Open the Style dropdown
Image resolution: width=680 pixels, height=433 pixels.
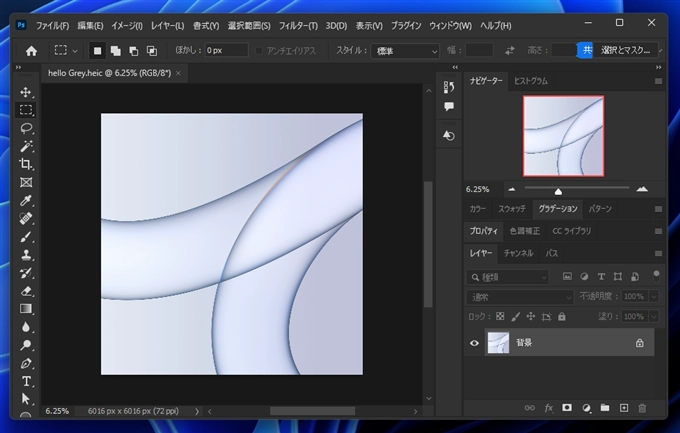(x=405, y=51)
